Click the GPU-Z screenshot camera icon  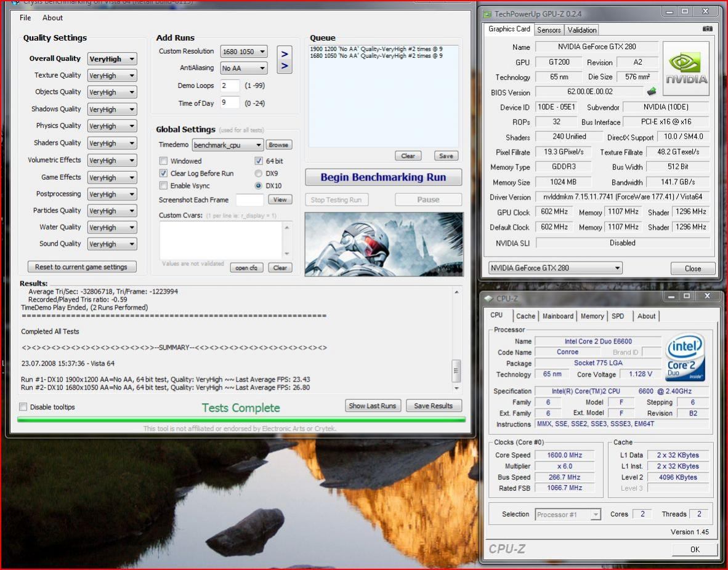pos(707,29)
